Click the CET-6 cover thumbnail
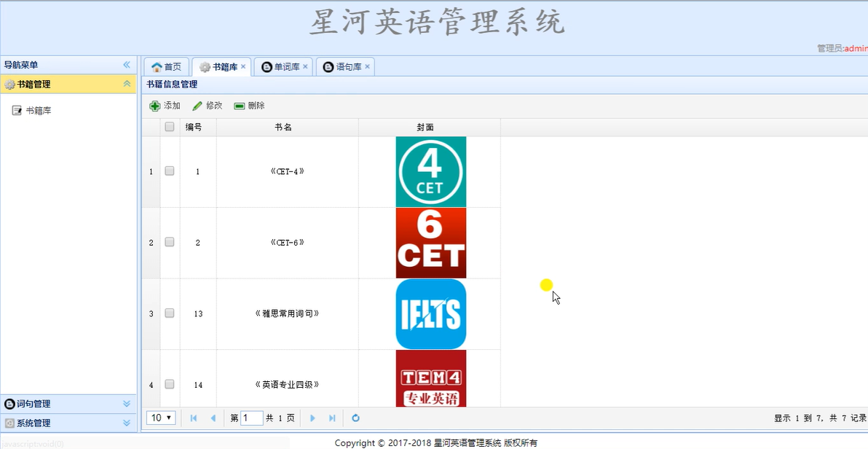The height and width of the screenshot is (449, 868). [x=430, y=243]
